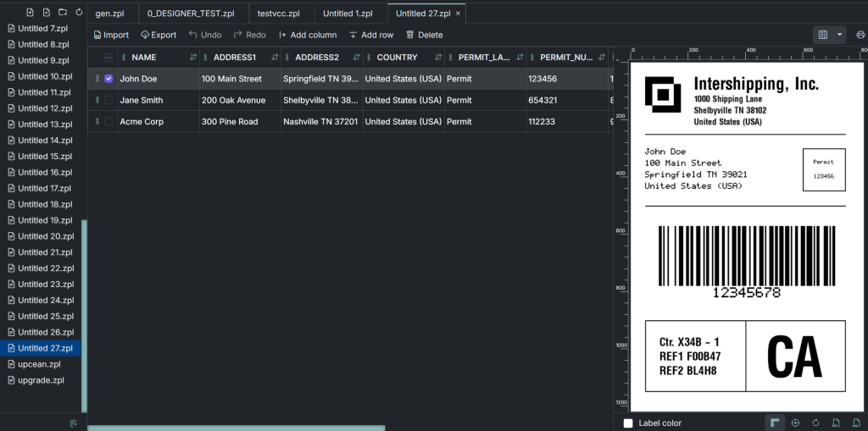Click the upload file icon in sidebar
The image size is (868, 431).
click(x=31, y=12)
